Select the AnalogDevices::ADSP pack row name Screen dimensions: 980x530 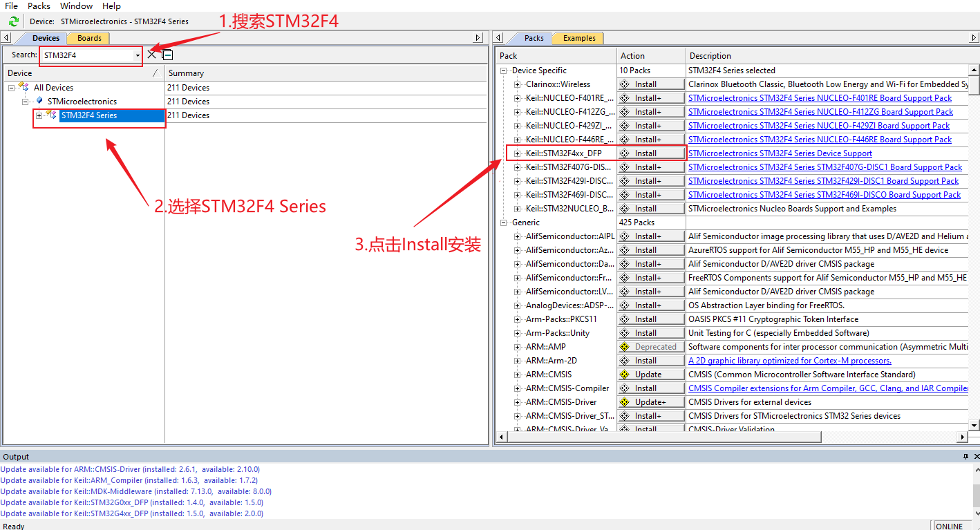click(570, 305)
